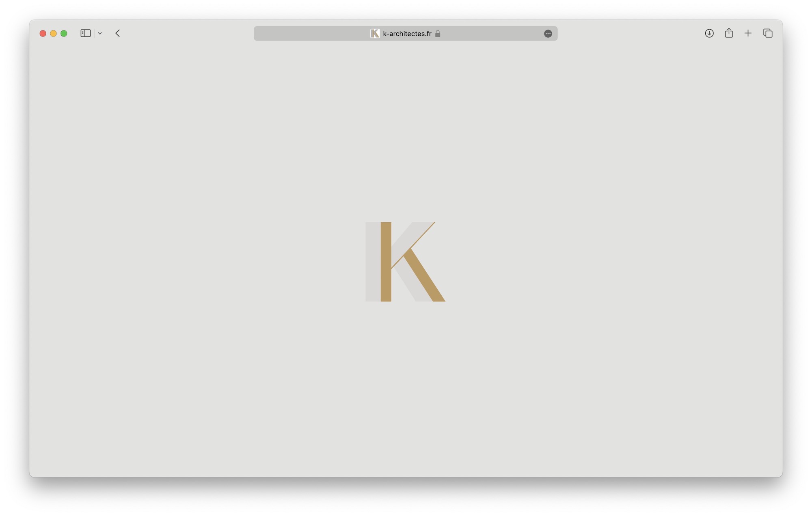812x516 pixels.
Task: Open a new tab with the plus icon
Action: pyautogui.click(x=748, y=33)
